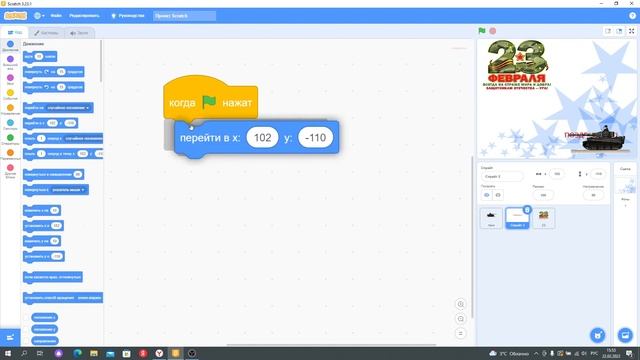Select the Операторы blocks category
This screenshot has height=360, width=640.
pyautogui.click(x=10, y=140)
